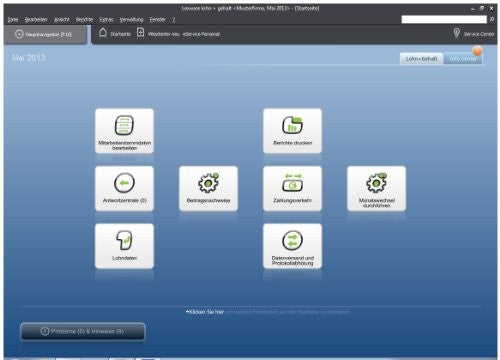Open the Lohndaten tile
Screen dimensions: 500x360
[x=124, y=246]
